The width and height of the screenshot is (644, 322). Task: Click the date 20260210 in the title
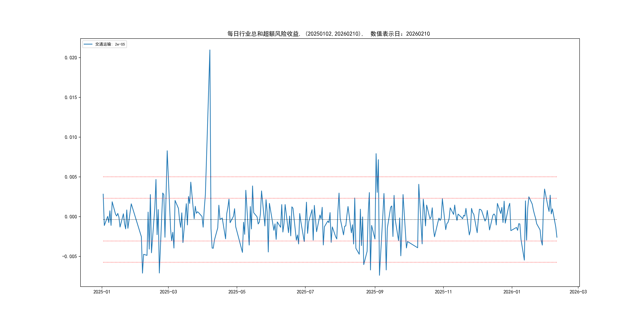418,34
